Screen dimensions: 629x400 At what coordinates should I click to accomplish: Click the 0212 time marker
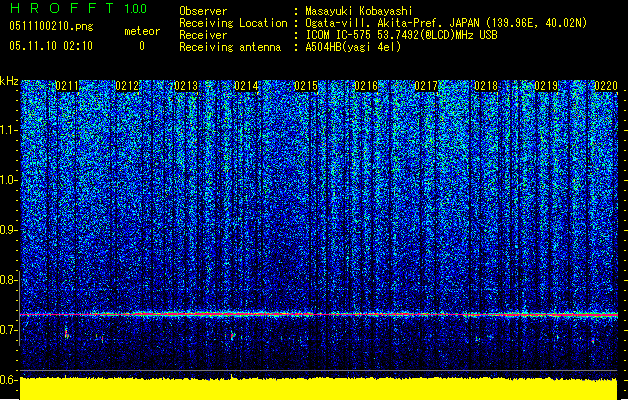127,86
